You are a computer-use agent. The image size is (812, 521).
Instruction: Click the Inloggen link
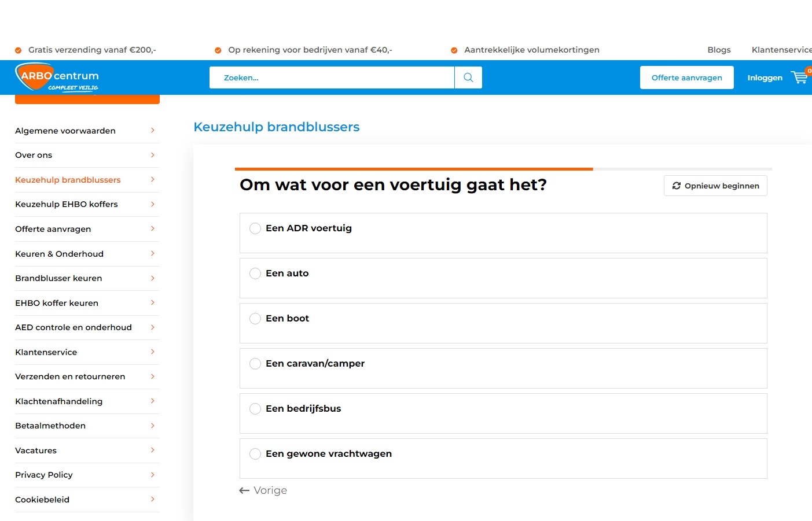[765, 77]
